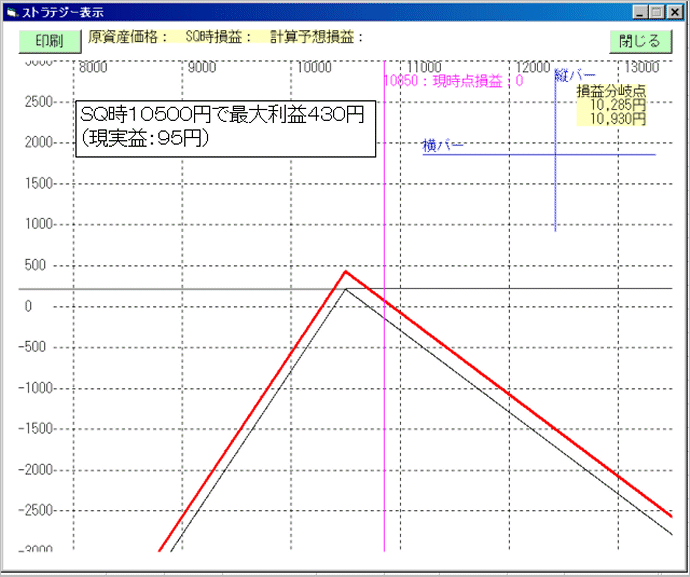690x577 pixels.
Task: Click y-axis label -1500
Action: (x=36, y=429)
